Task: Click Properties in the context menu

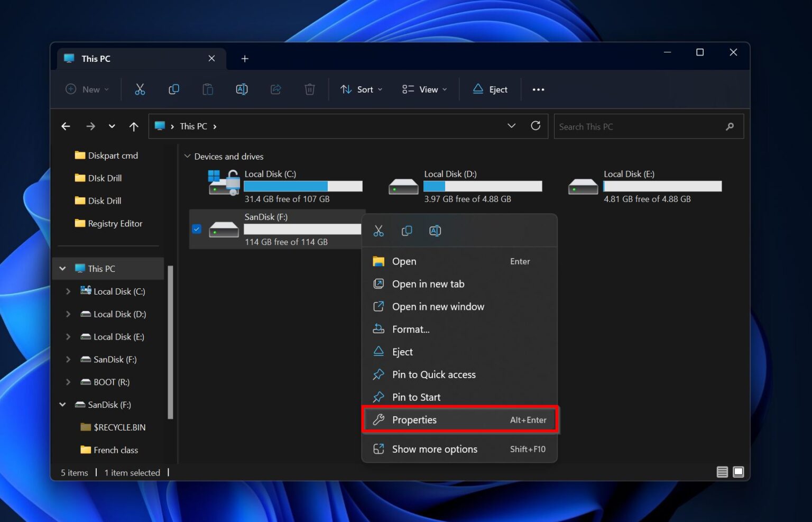Action: tap(414, 419)
